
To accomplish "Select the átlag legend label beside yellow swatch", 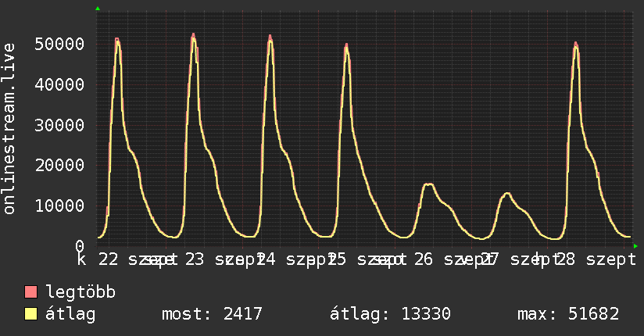I will (70, 314).
